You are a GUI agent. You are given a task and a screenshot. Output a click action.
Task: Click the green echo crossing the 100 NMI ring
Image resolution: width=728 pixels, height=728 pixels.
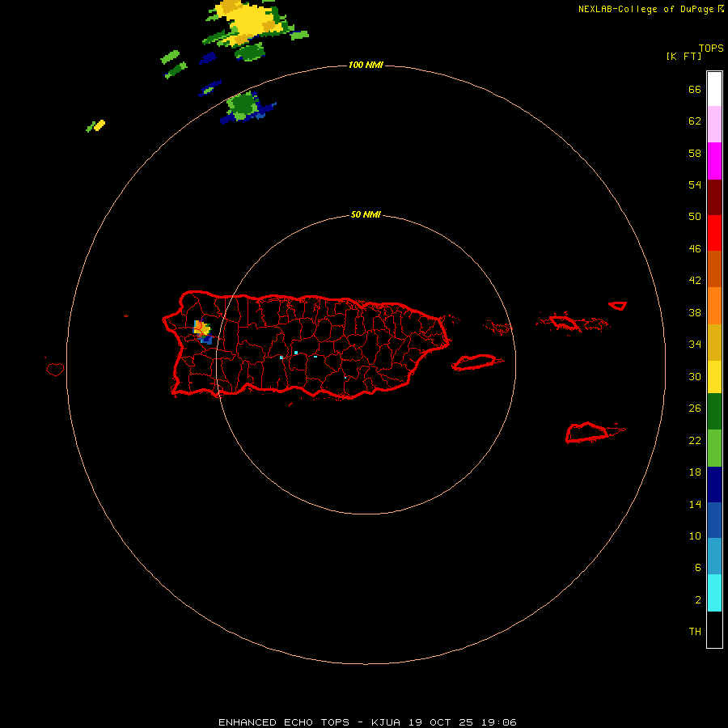click(x=243, y=106)
